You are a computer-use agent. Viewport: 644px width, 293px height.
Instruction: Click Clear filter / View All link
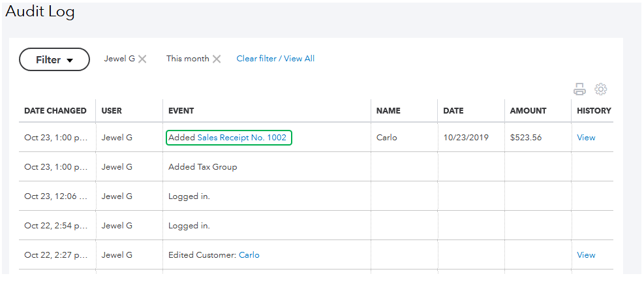coord(275,59)
